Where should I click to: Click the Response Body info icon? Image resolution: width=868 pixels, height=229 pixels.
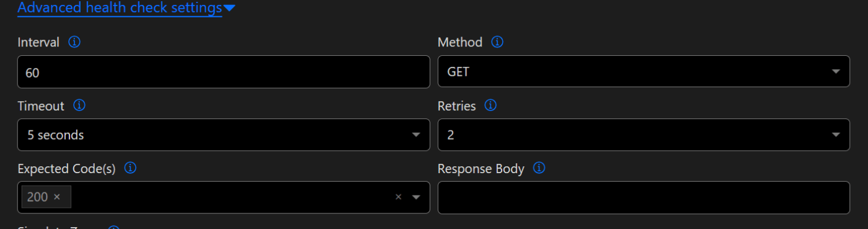click(x=539, y=168)
